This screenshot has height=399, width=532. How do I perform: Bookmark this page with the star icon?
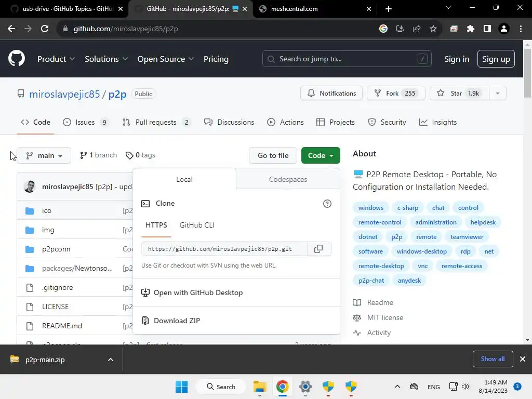(x=433, y=29)
